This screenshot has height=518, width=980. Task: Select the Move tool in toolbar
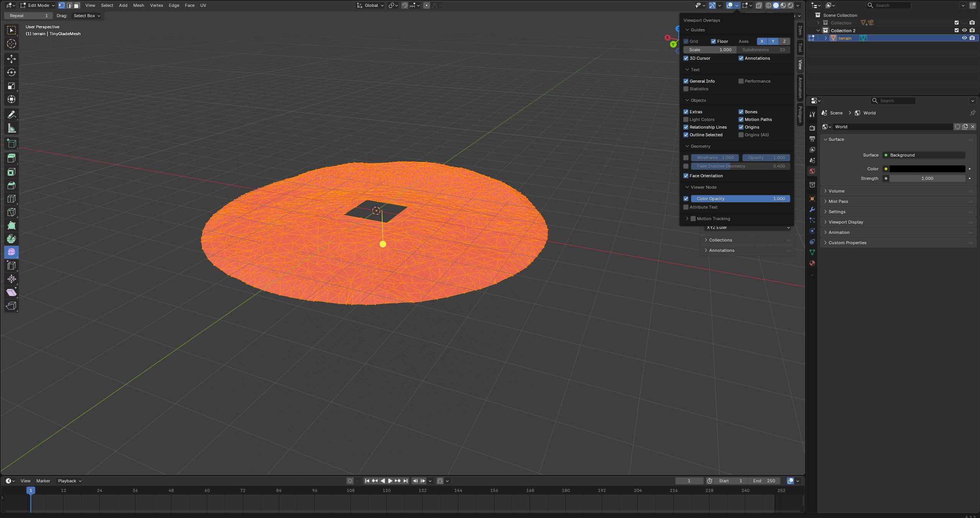11,59
